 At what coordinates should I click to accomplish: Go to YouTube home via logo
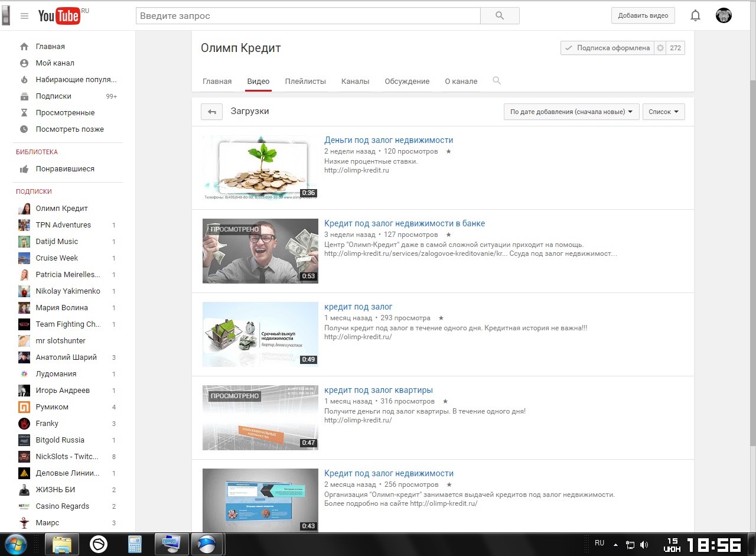[59, 16]
